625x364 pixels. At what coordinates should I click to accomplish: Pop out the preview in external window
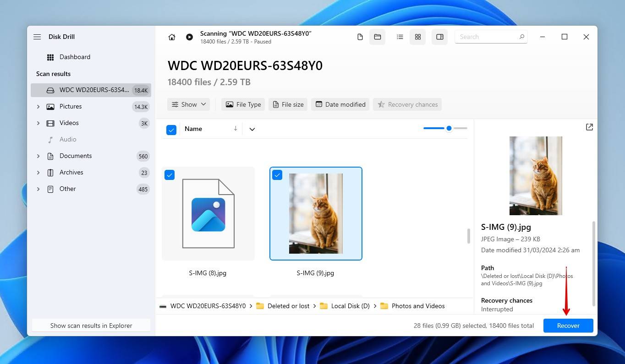point(589,127)
